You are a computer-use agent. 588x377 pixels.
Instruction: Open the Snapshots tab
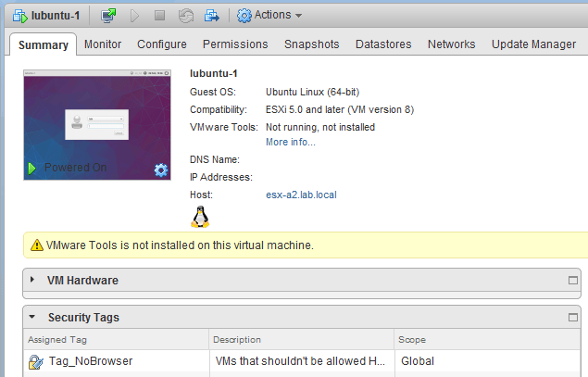(x=311, y=44)
